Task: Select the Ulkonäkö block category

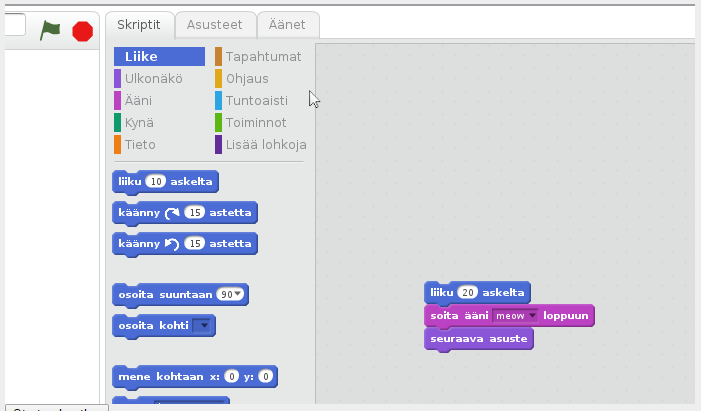Action: click(152, 79)
